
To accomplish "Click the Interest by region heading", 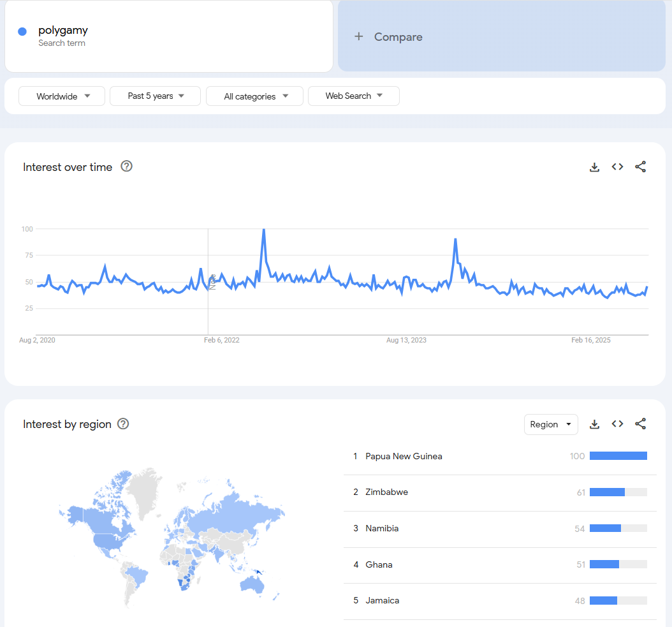I will pos(68,424).
